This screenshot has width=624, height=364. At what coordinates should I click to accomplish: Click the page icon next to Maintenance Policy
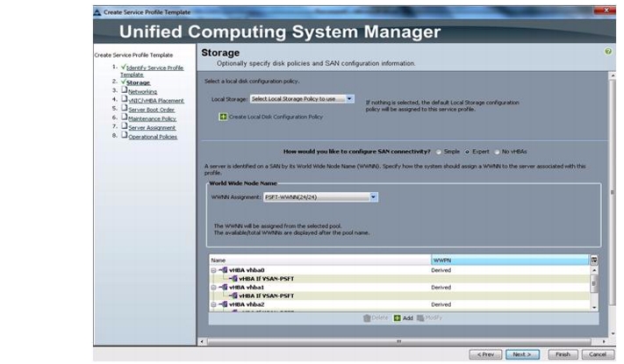tap(124, 117)
